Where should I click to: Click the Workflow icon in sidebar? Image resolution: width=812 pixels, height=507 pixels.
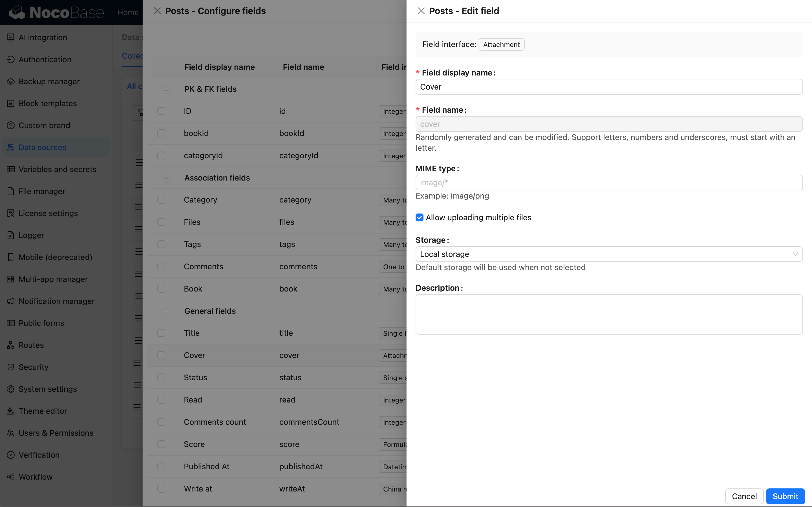[x=11, y=477]
